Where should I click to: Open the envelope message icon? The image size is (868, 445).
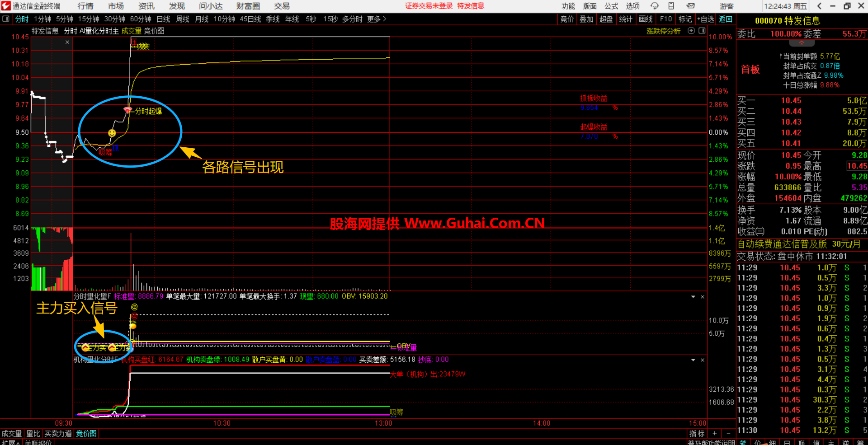[690, 6]
